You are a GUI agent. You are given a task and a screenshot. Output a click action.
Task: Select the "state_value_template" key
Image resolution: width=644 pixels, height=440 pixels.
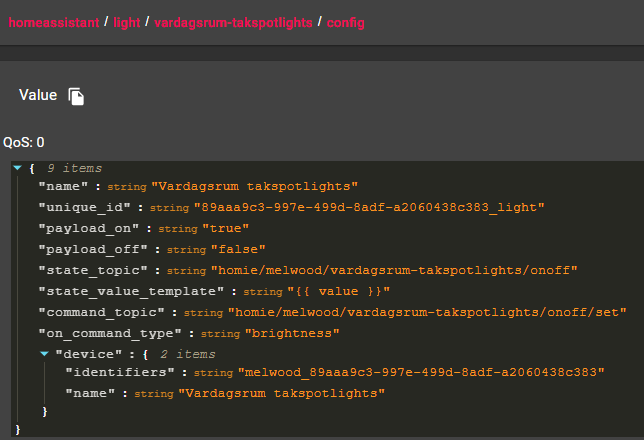(131, 291)
